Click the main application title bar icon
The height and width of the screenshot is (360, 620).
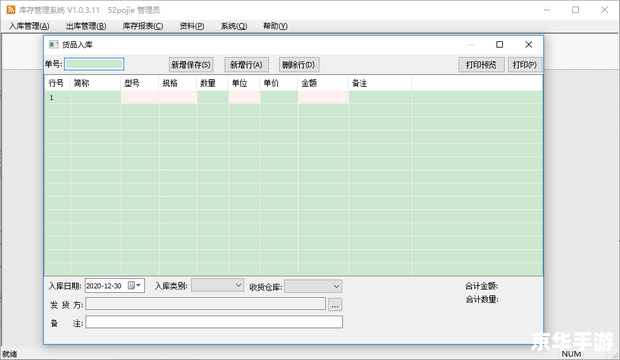(11, 9)
